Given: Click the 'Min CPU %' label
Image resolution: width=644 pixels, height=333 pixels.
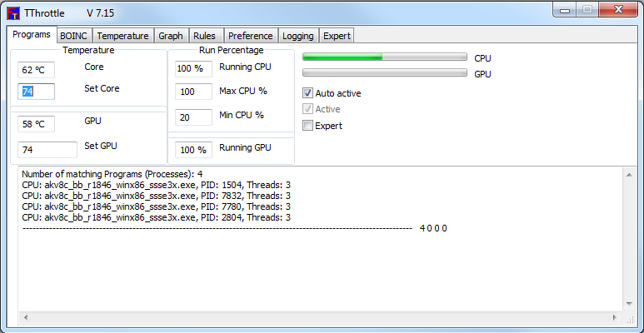Looking at the screenshot, I should click(x=242, y=115).
